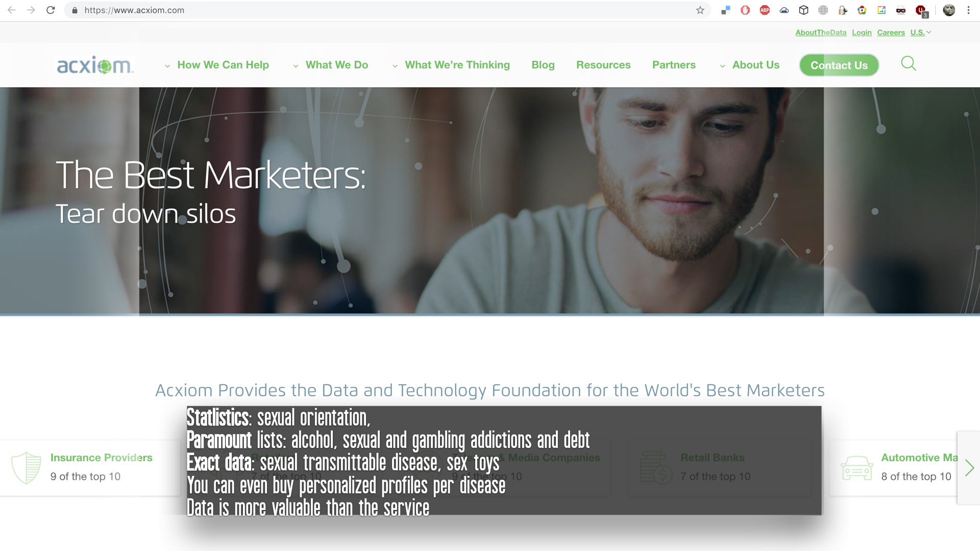Image resolution: width=980 pixels, height=551 pixels.
Task: Follow the AboutTheData link
Action: point(821,32)
